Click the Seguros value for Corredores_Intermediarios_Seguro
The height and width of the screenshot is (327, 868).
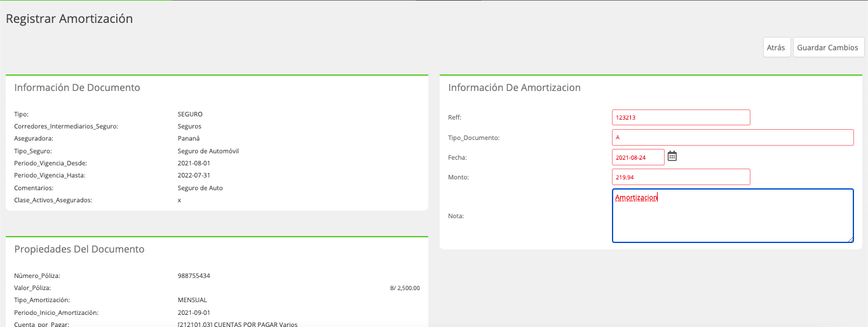coord(189,126)
